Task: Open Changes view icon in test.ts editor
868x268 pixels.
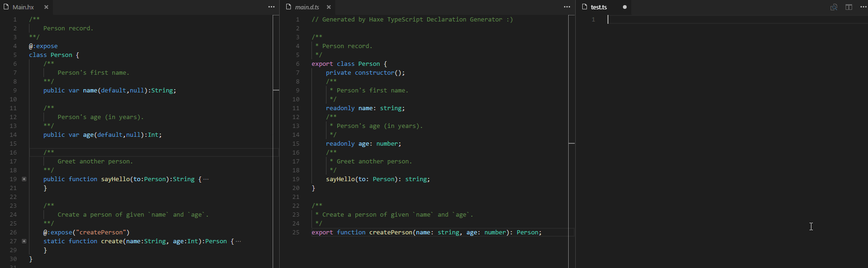Action: tap(833, 7)
